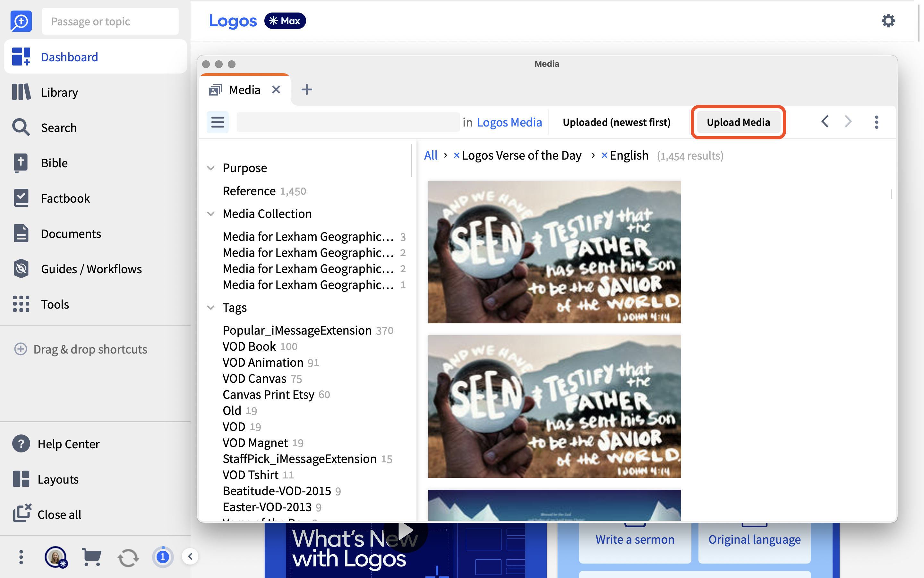Click the All breadcrumb link

pos(431,156)
